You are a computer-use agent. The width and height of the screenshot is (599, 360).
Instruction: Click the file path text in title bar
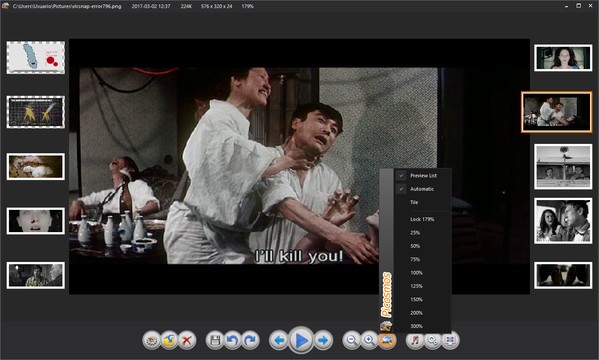click(67, 6)
